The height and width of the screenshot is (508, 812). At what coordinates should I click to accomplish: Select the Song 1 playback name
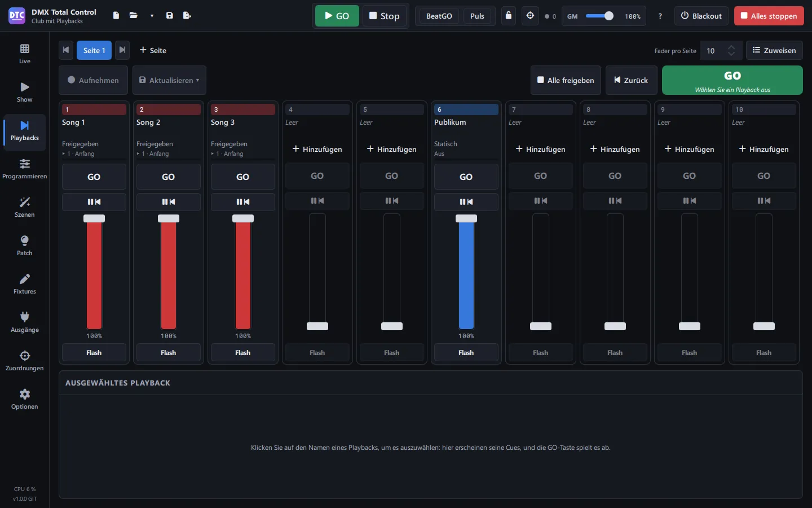(73, 122)
